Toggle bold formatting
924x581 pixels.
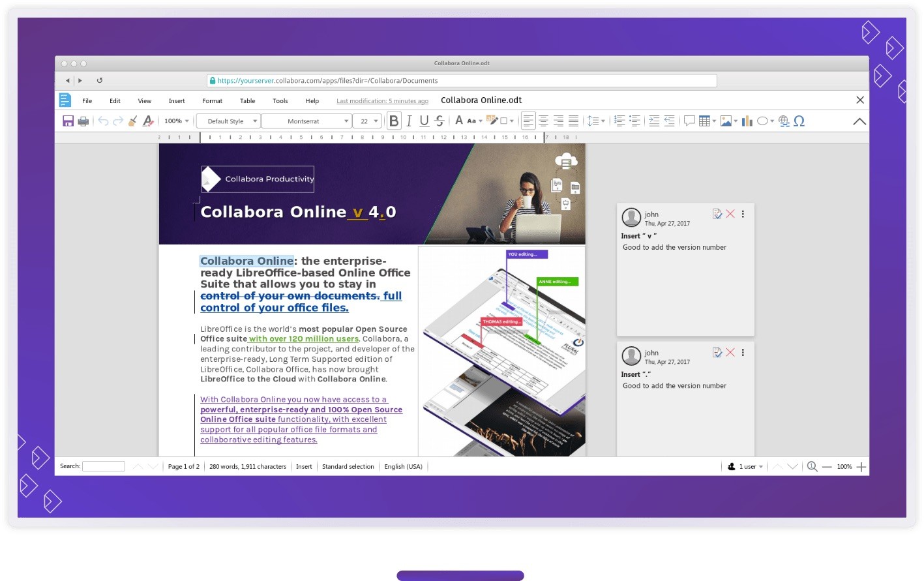coord(394,121)
